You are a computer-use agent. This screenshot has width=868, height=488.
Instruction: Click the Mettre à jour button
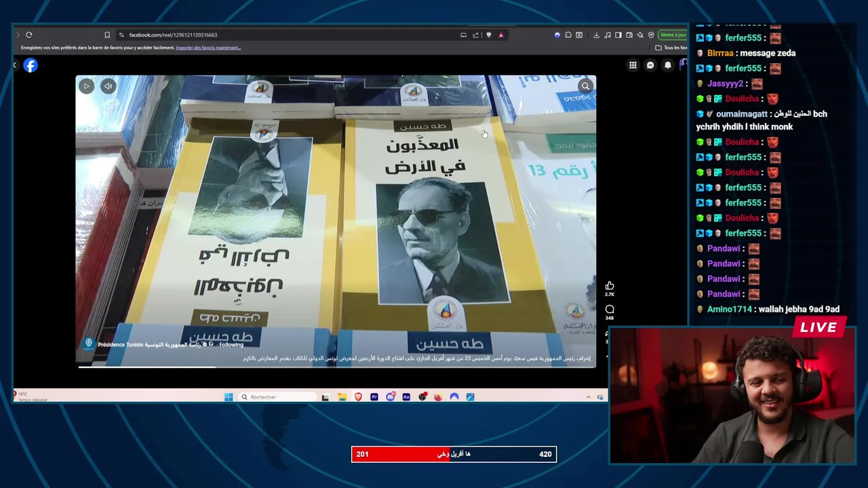click(673, 35)
